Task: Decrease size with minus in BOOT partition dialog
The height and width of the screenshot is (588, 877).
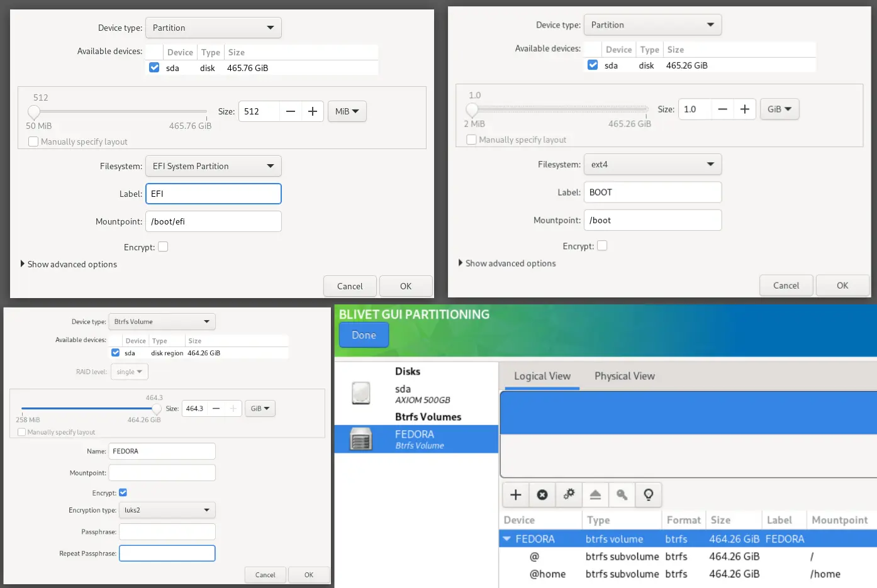Action: click(x=723, y=109)
